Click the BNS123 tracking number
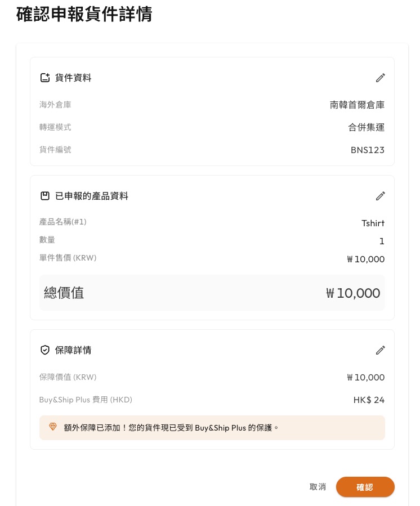 pos(368,150)
